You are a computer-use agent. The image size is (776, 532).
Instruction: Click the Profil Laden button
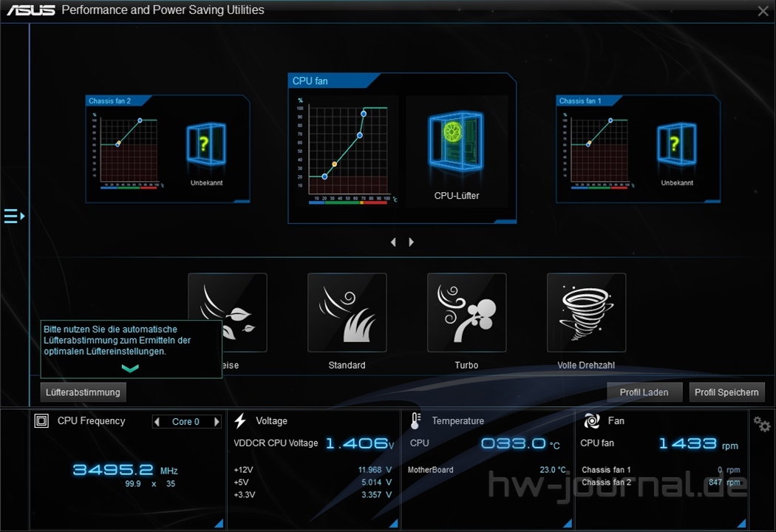[644, 392]
